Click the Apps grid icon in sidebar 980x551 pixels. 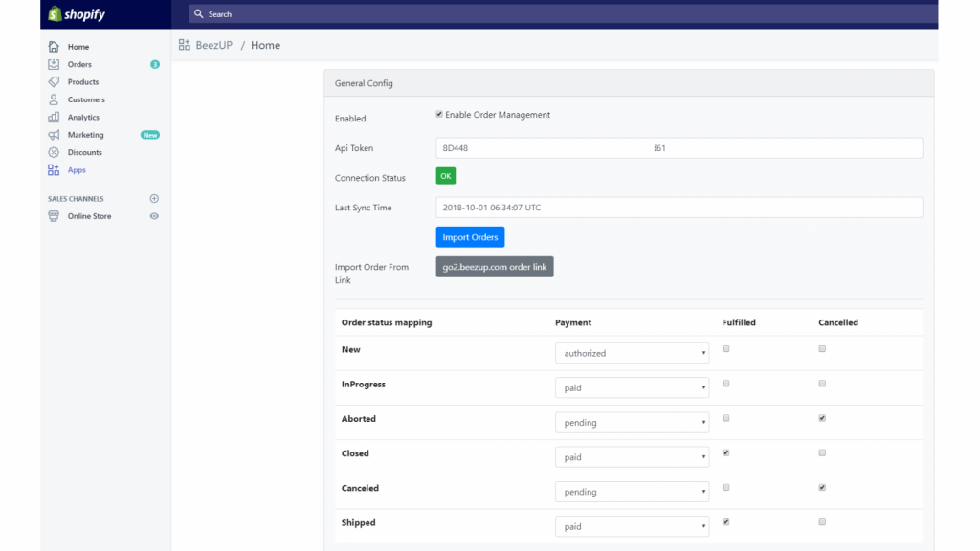pyautogui.click(x=54, y=170)
